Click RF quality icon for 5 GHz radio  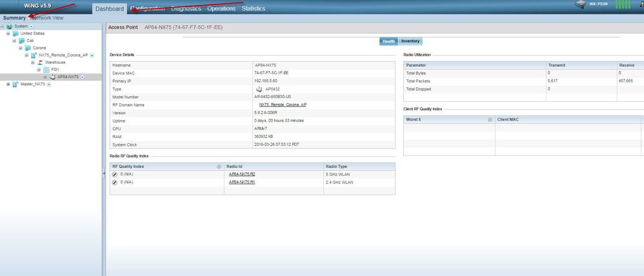pyautogui.click(x=115, y=174)
